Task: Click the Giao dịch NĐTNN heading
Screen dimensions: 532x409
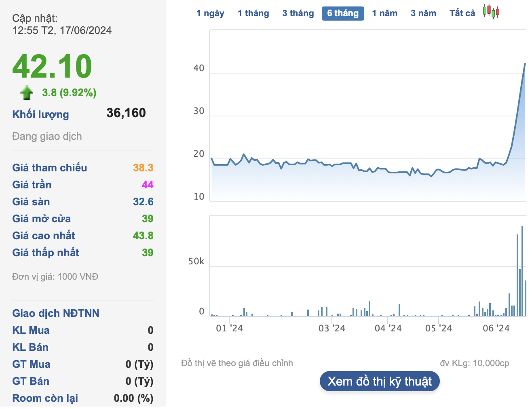Action: click(x=56, y=313)
